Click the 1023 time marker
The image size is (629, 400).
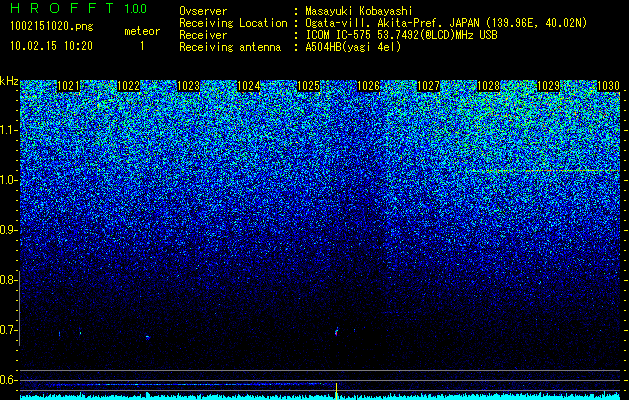pos(189,86)
